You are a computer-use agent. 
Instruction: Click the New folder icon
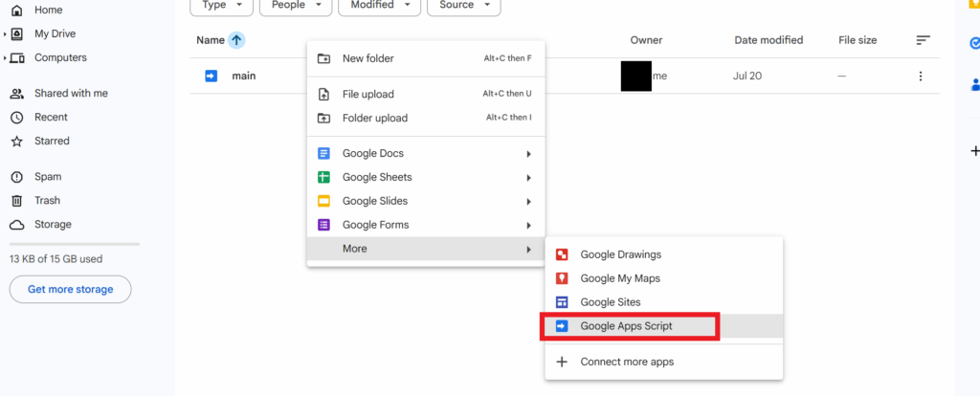click(x=323, y=58)
